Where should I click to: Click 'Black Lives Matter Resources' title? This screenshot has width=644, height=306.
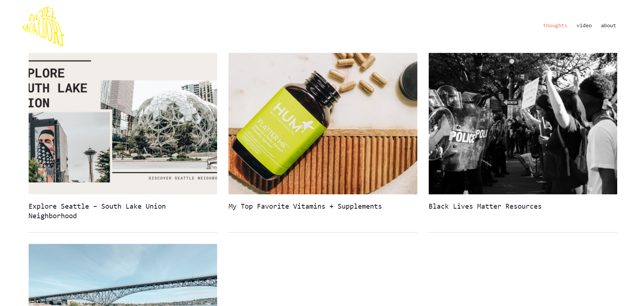tap(485, 206)
